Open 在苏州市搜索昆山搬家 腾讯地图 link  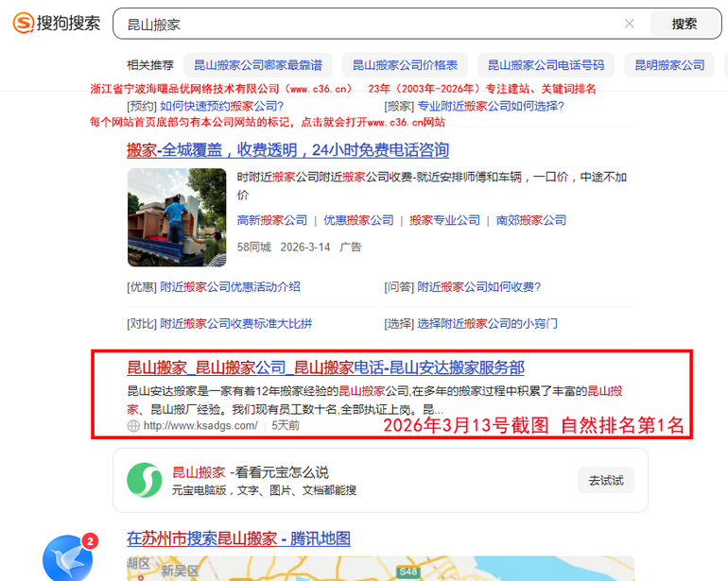(238, 538)
